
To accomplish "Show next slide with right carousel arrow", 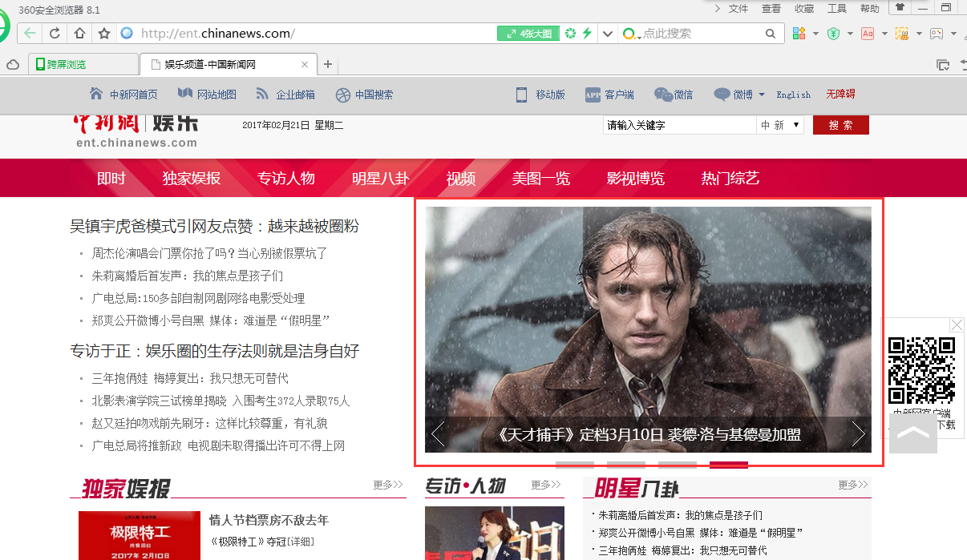I will (859, 434).
